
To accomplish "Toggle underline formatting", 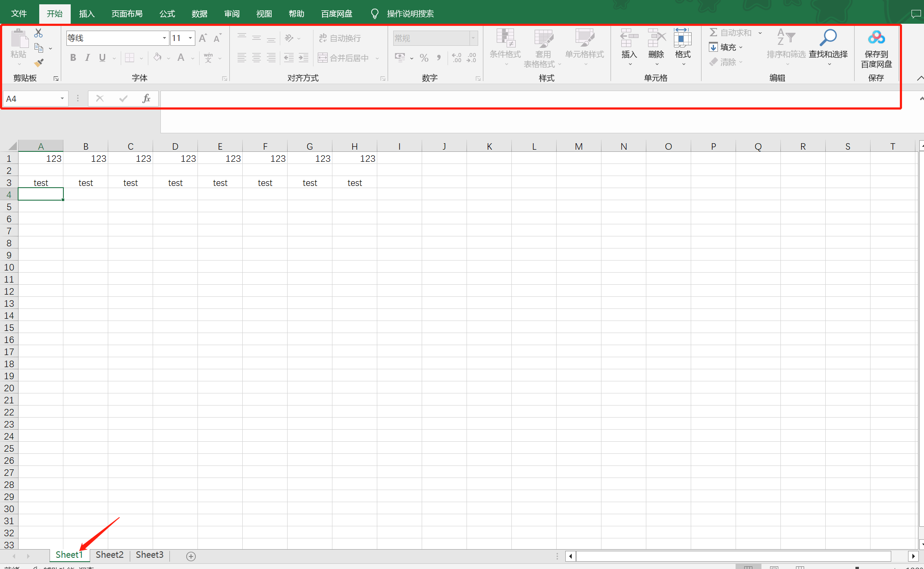I will (x=102, y=58).
